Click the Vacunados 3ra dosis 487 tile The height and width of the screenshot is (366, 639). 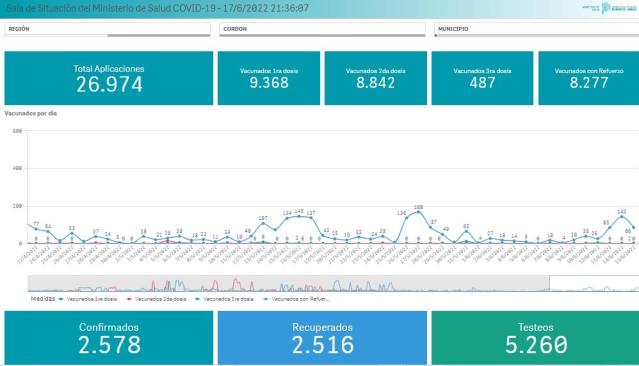[482, 78]
